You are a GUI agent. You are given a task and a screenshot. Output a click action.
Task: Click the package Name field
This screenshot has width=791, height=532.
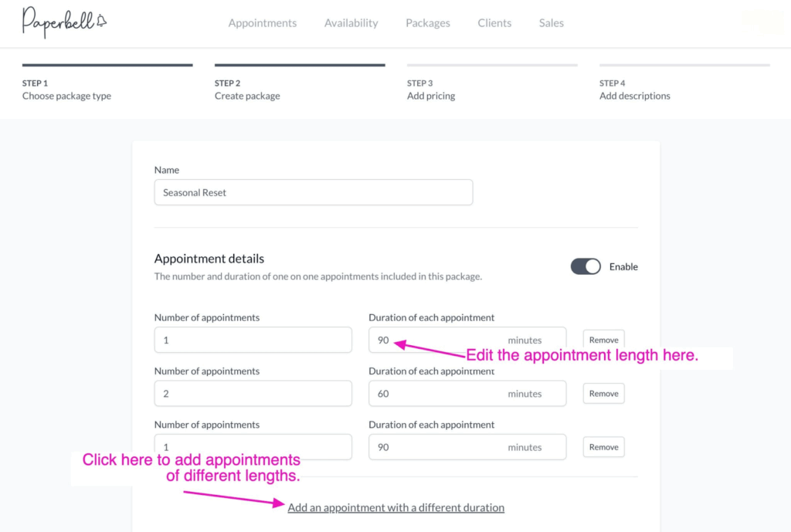coord(313,193)
